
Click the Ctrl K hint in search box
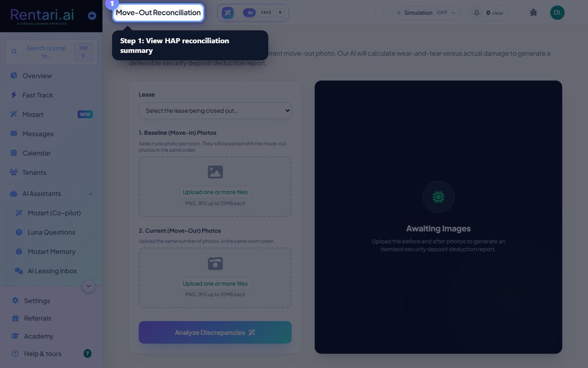[83, 52]
